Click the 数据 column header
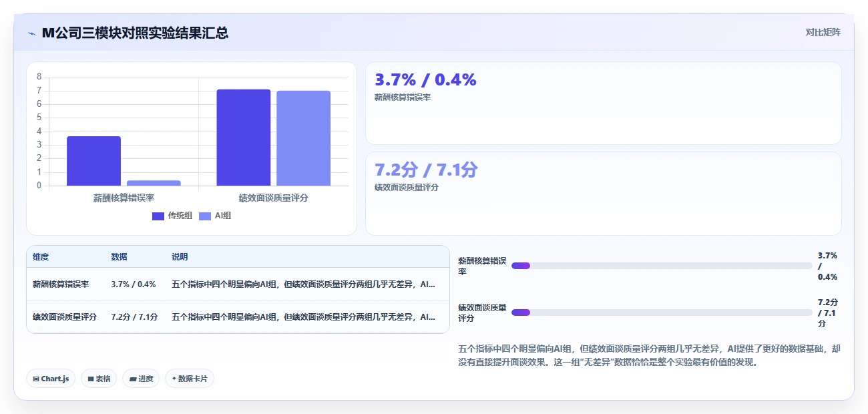 (x=119, y=257)
